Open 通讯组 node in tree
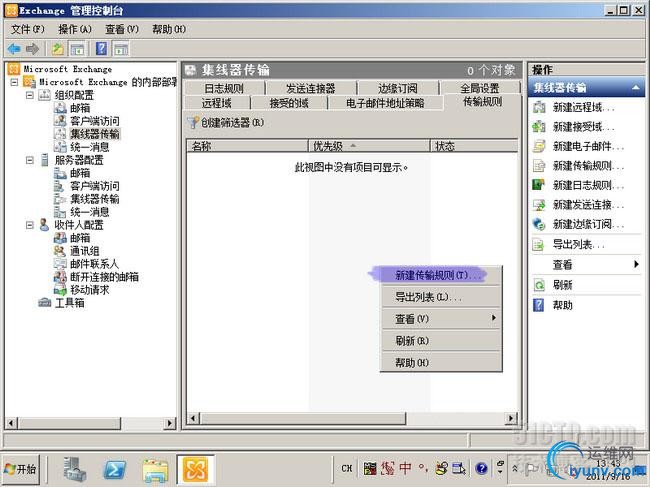The width and height of the screenshot is (650, 487). (x=85, y=251)
